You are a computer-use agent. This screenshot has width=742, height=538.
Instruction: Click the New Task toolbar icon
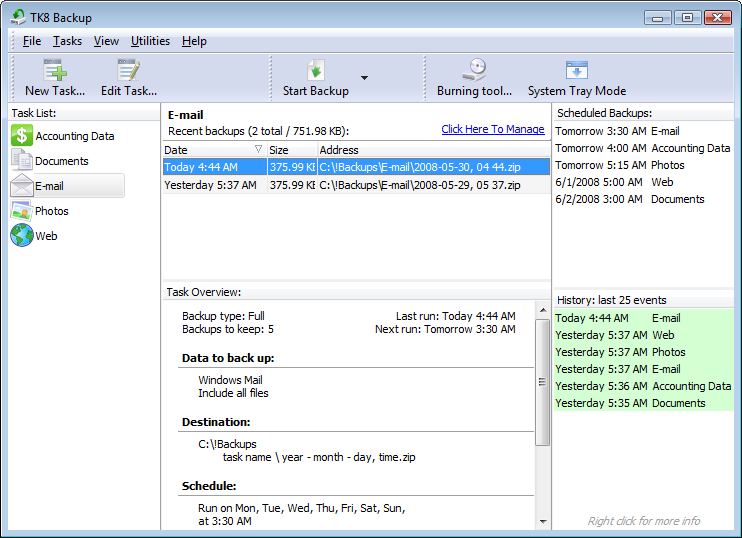(54, 70)
